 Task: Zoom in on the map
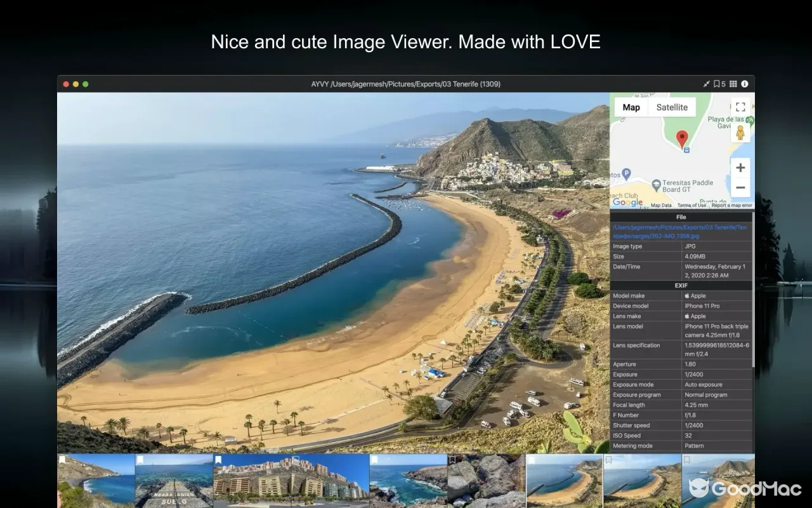tap(740, 168)
